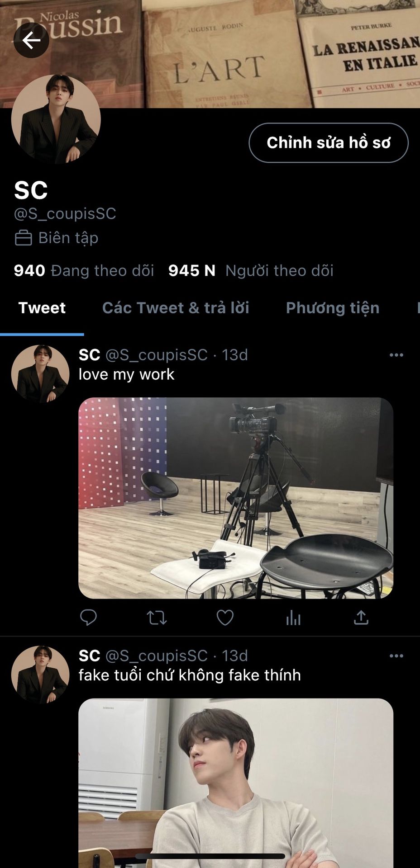Like the "love my work" tweet
Image resolution: width=420 pixels, height=868 pixels.
pos(225,617)
